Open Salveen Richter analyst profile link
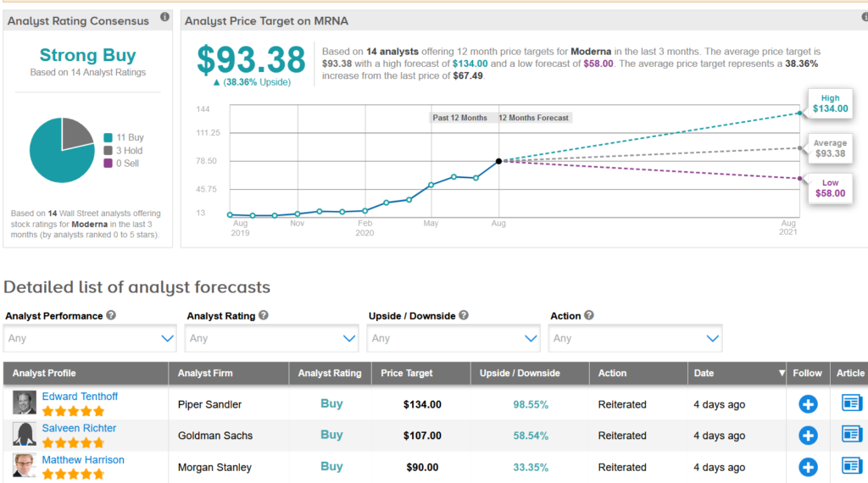The image size is (868, 483). click(79, 428)
